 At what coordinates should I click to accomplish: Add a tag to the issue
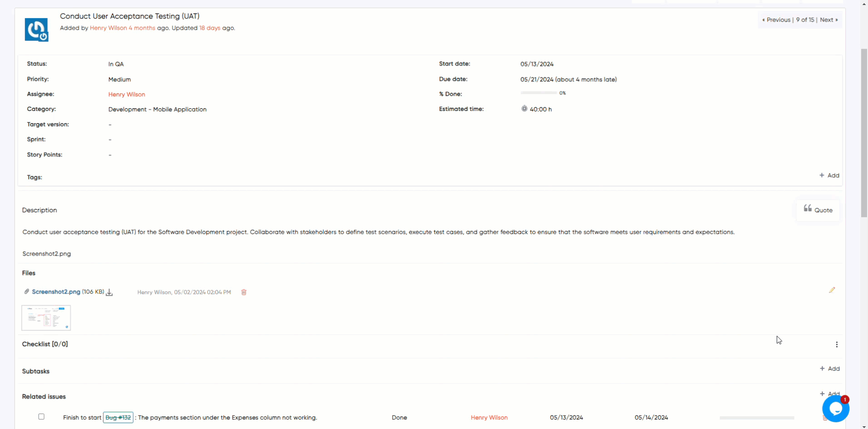pyautogui.click(x=829, y=175)
